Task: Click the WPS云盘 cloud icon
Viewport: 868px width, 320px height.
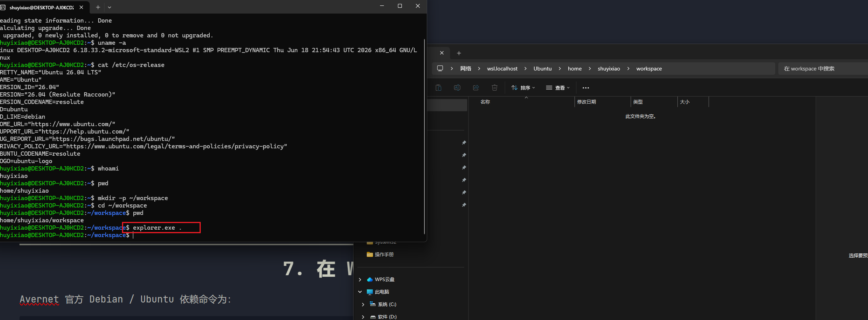Action: pos(369,280)
